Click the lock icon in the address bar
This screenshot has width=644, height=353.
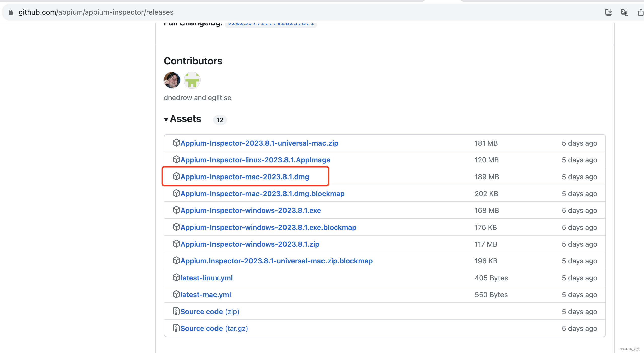pyautogui.click(x=10, y=12)
